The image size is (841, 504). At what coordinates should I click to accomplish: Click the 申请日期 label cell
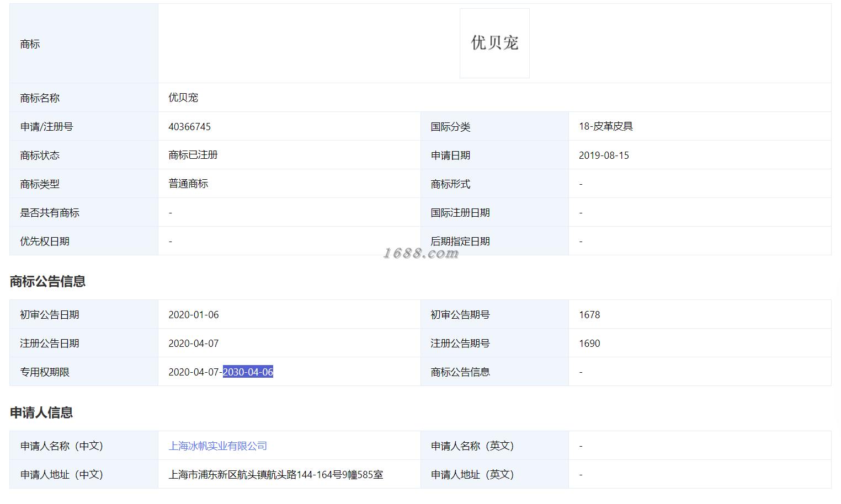pos(494,155)
